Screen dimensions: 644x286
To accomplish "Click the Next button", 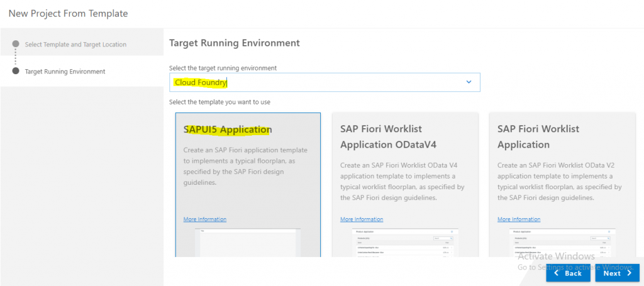I will click(x=618, y=273).
